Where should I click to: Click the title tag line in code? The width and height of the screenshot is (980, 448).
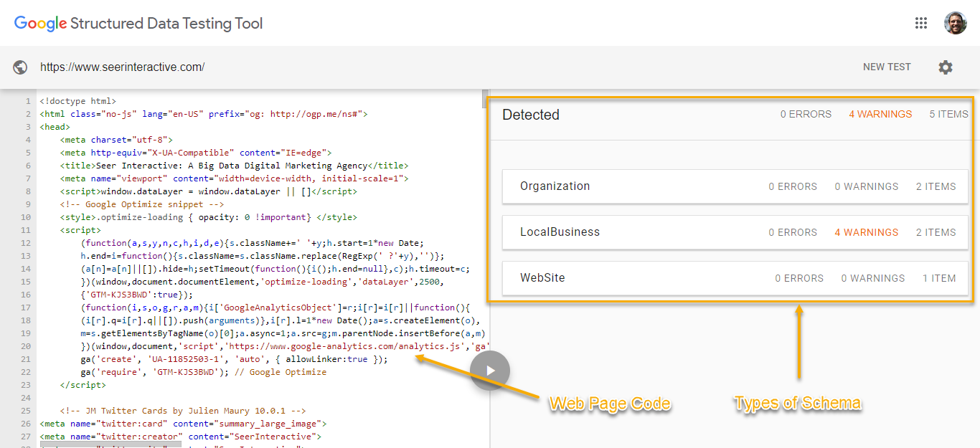[235, 166]
